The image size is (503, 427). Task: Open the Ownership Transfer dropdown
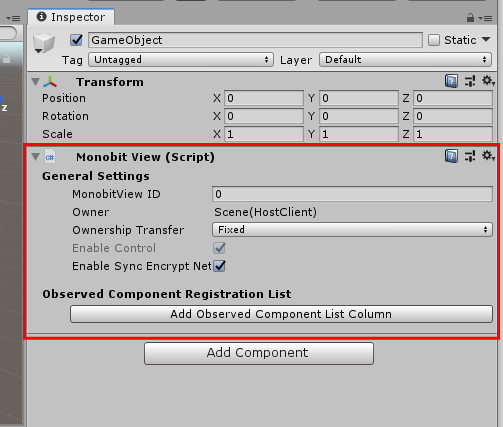click(x=352, y=230)
